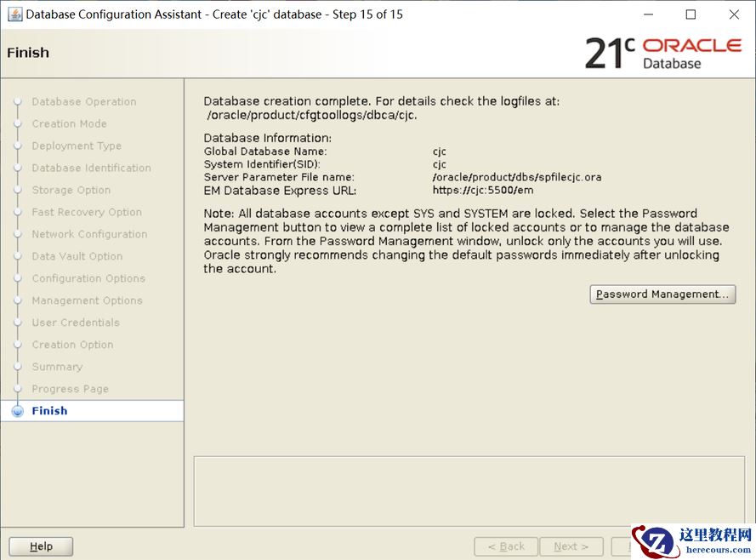Image resolution: width=756 pixels, height=560 pixels.
Task: Click the 'Server Parameter File name:' label
Action: click(x=279, y=177)
